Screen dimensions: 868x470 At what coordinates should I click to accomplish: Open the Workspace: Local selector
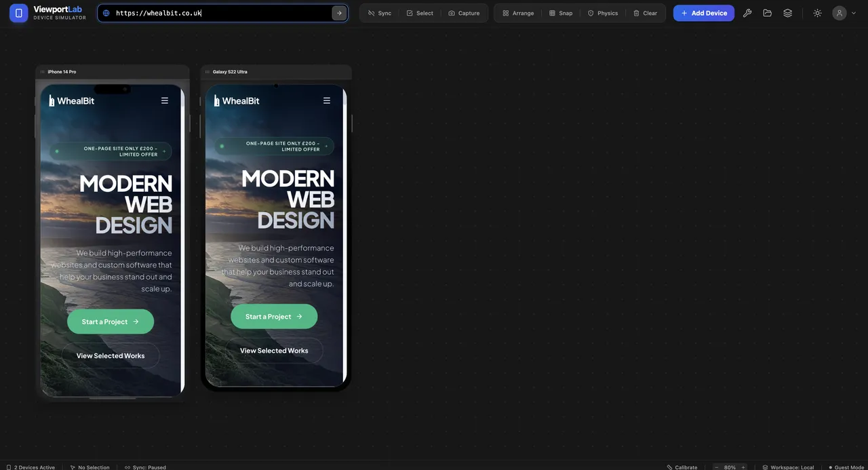[788, 467]
